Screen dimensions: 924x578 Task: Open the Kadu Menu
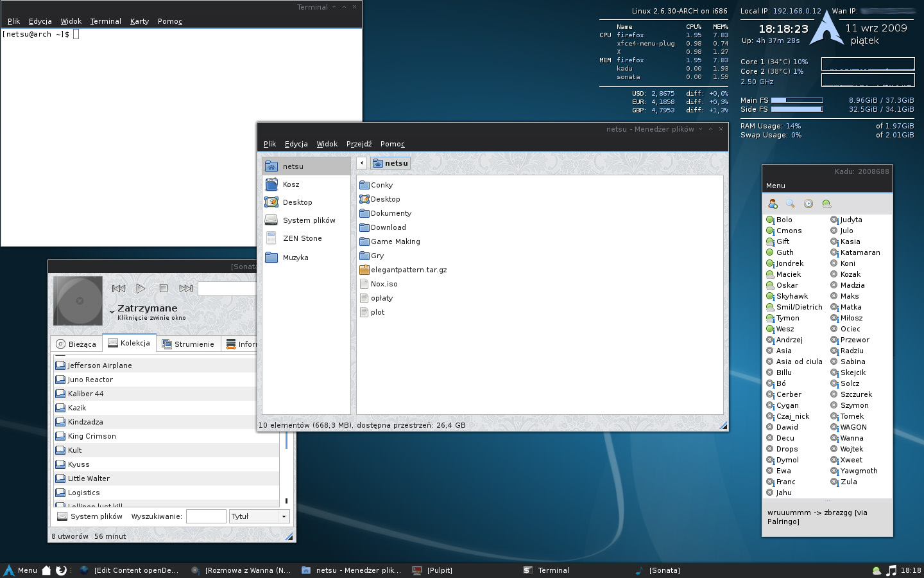click(x=775, y=186)
